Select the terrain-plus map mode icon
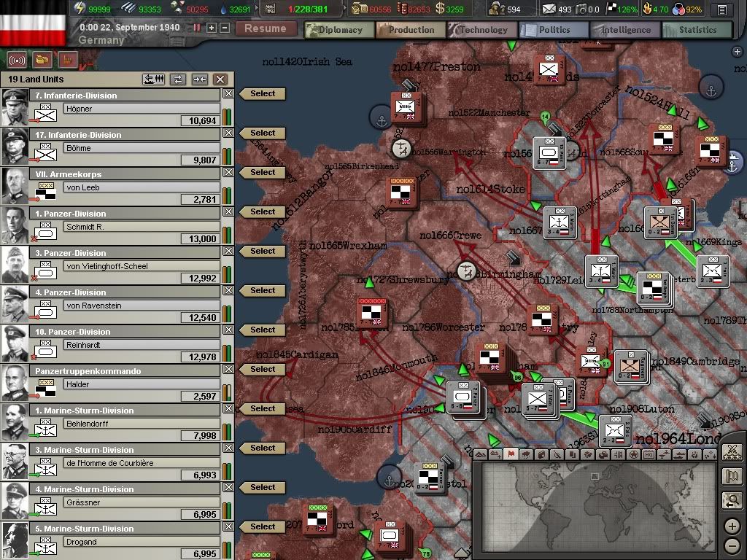The height and width of the screenshot is (560, 747). tap(496, 454)
